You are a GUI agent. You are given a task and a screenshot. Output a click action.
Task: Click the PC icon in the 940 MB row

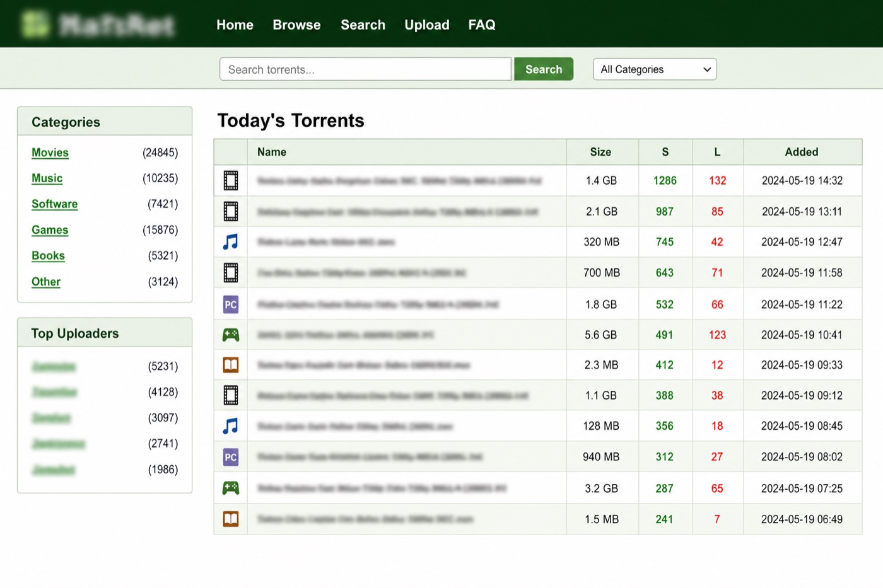231,457
